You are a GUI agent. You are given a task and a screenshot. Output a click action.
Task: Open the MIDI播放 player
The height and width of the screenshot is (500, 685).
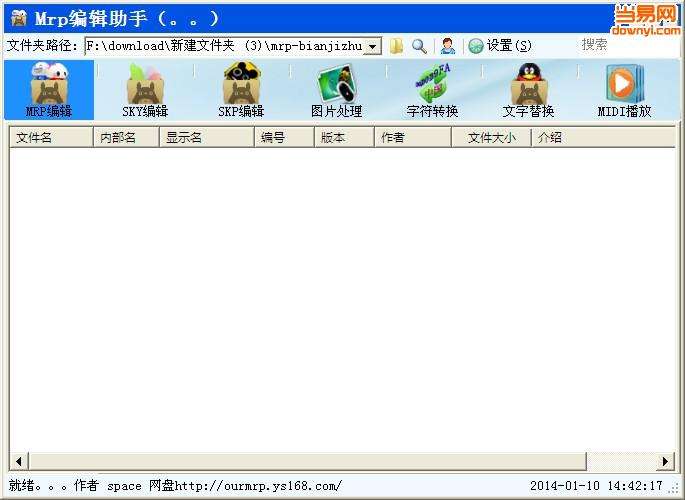click(625, 90)
